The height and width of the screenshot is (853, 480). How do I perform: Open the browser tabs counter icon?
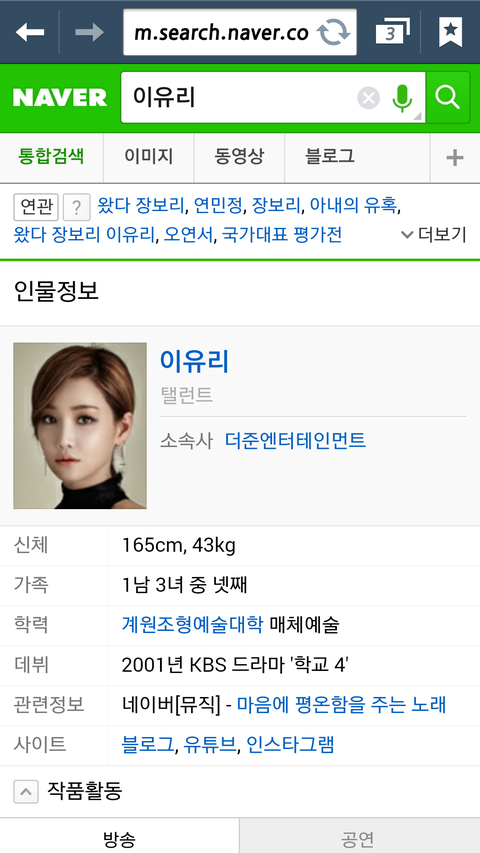point(393,32)
